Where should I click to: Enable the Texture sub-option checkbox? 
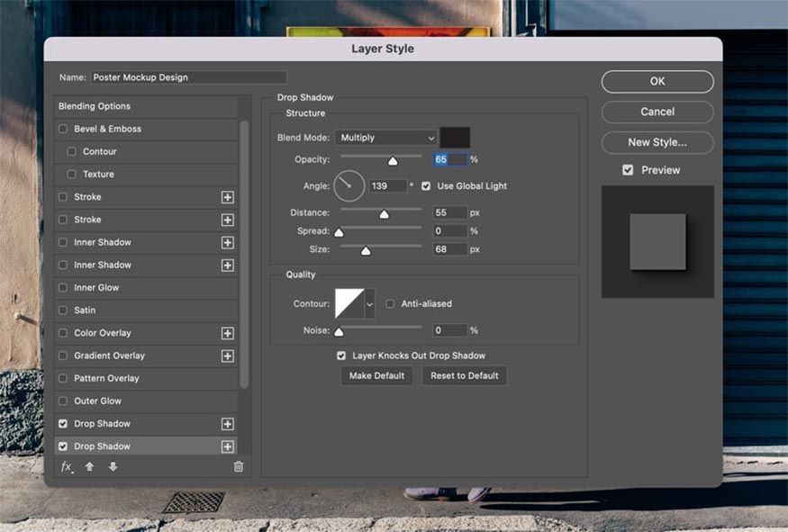tap(71, 175)
